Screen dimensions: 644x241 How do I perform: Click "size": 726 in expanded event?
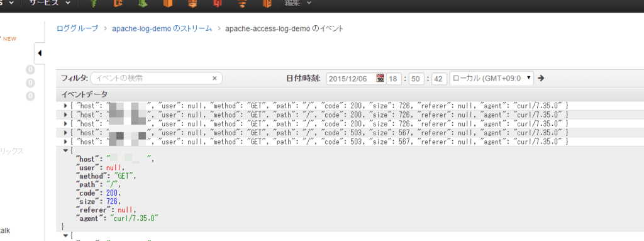[x=98, y=201]
